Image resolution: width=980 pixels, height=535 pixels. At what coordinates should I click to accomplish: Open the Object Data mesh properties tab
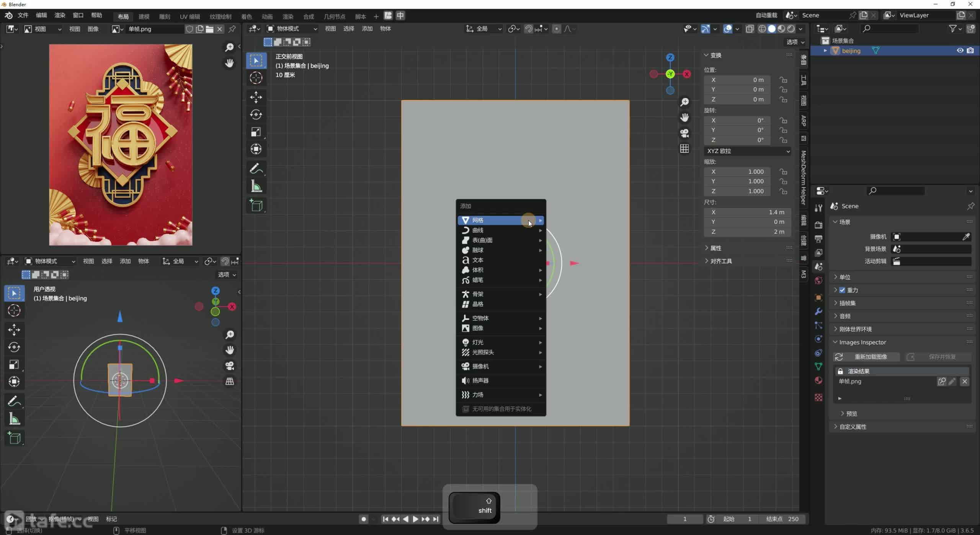pyautogui.click(x=818, y=367)
